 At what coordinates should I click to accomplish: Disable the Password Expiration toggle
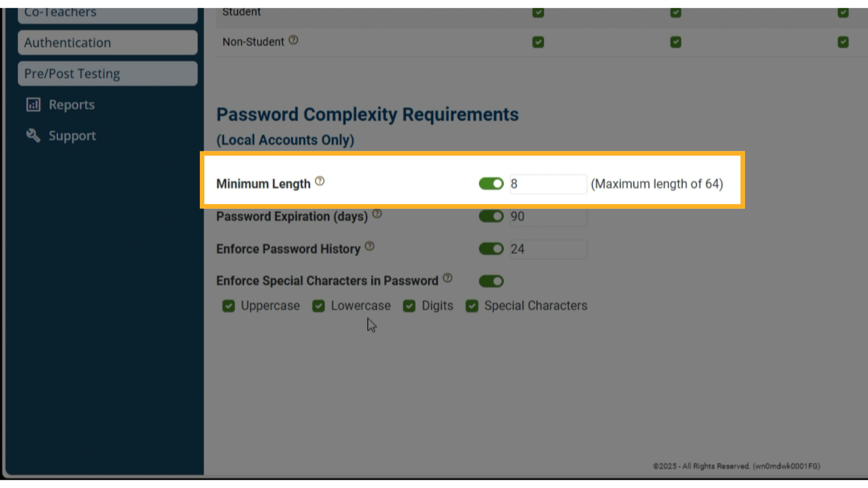tap(491, 216)
